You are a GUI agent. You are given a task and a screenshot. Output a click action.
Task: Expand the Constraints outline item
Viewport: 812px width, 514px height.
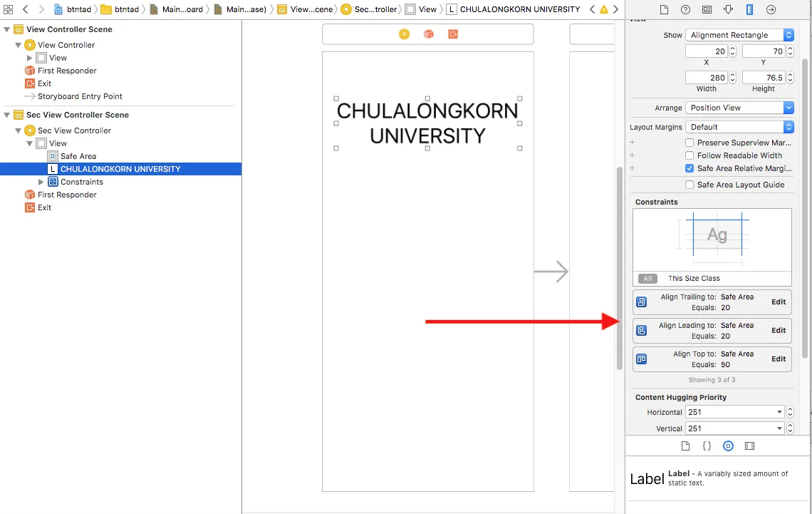41,182
